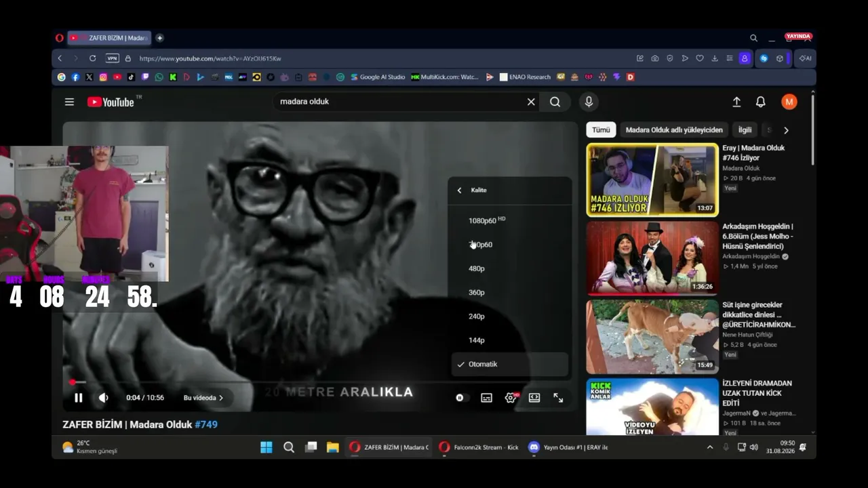Viewport: 868px width, 488px height.
Task: Open a new browser tab
Action: [x=159, y=38]
